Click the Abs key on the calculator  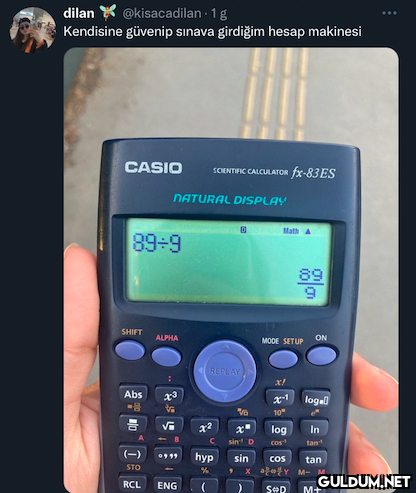click(x=133, y=394)
